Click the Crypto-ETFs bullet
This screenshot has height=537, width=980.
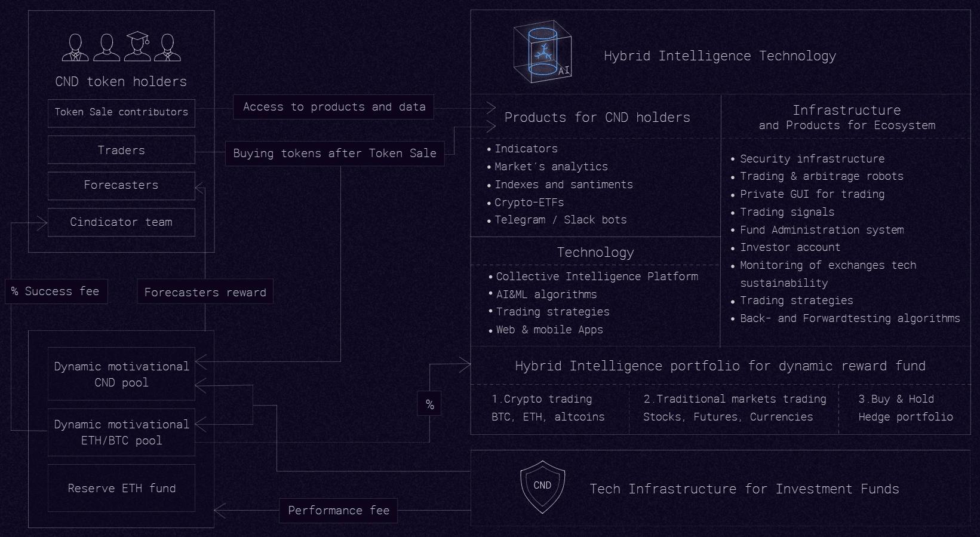tap(526, 202)
